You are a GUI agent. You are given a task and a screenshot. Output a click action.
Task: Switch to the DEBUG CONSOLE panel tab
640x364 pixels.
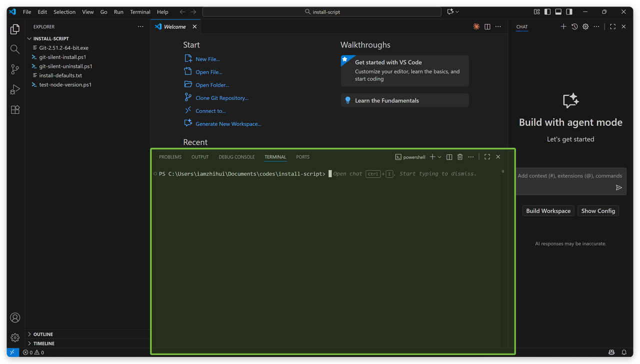[x=236, y=157]
